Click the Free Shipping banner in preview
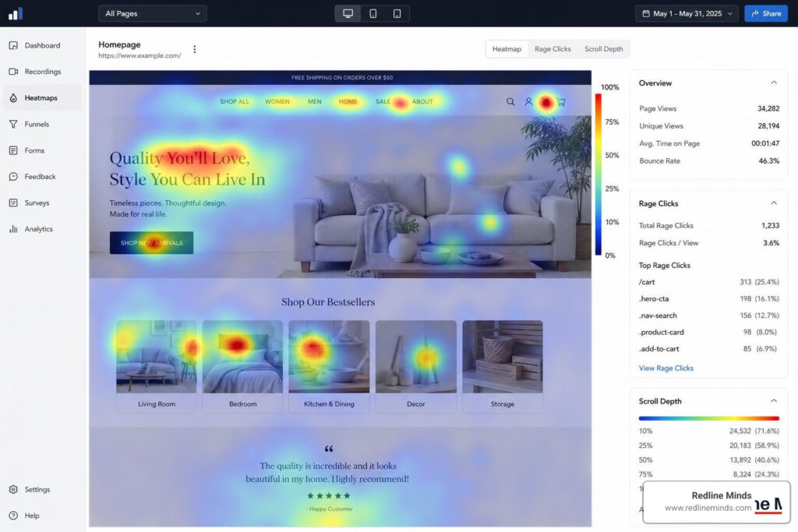 (341, 78)
